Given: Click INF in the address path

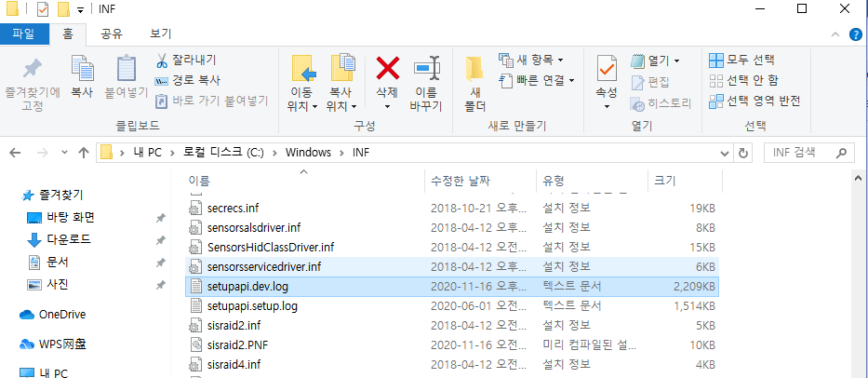Looking at the screenshot, I should pos(360,153).
